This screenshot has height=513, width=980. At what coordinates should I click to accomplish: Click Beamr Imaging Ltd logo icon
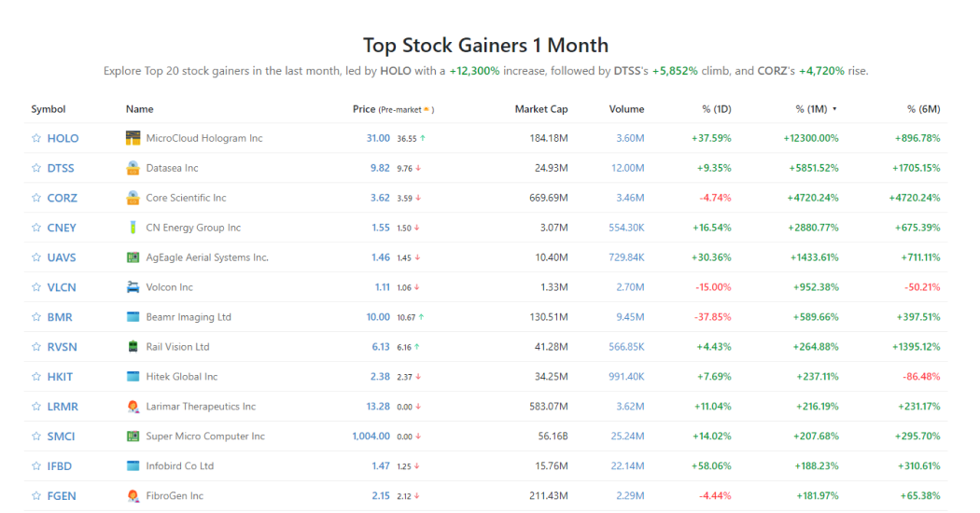pos(133,317)
